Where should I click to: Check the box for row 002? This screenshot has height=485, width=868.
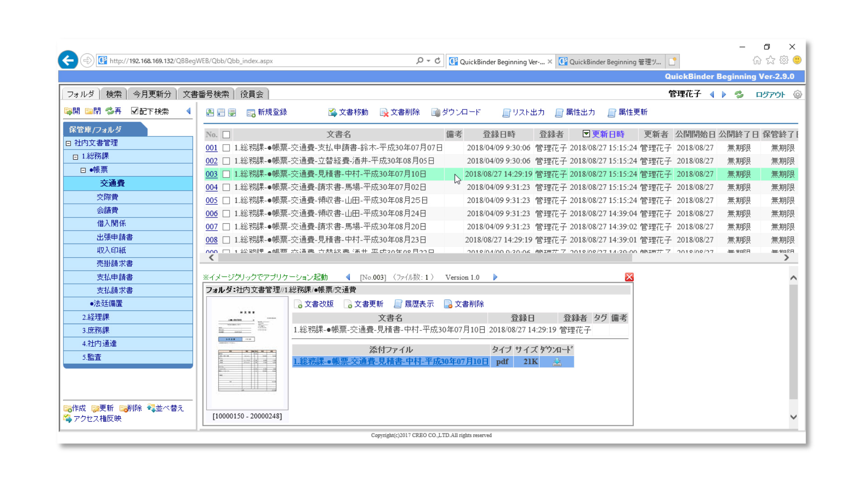226,161
